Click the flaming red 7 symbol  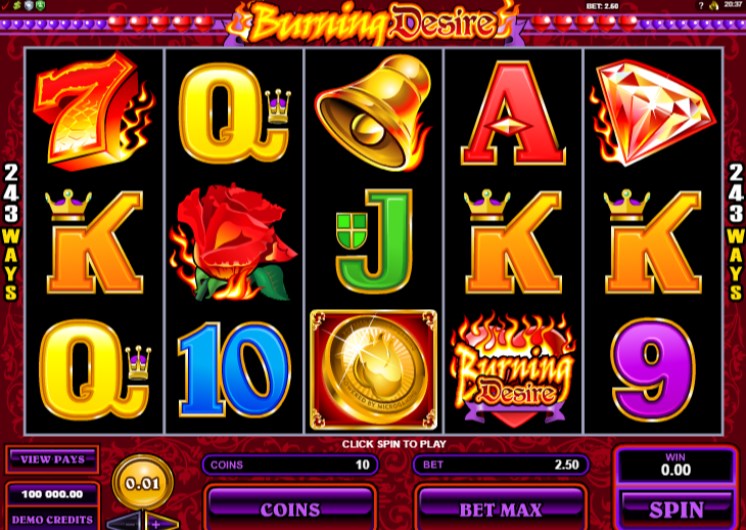[x=94, y=111]
